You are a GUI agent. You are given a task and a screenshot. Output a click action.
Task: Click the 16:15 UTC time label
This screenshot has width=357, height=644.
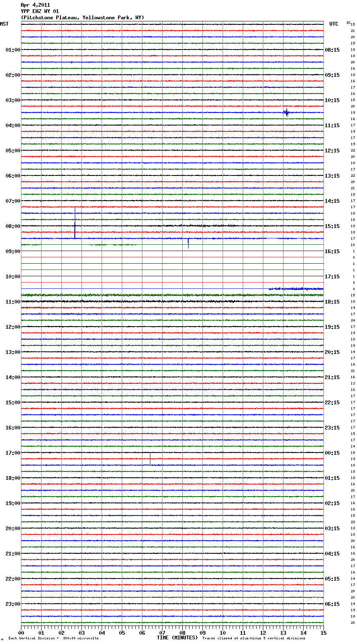(x=332, y=251)
